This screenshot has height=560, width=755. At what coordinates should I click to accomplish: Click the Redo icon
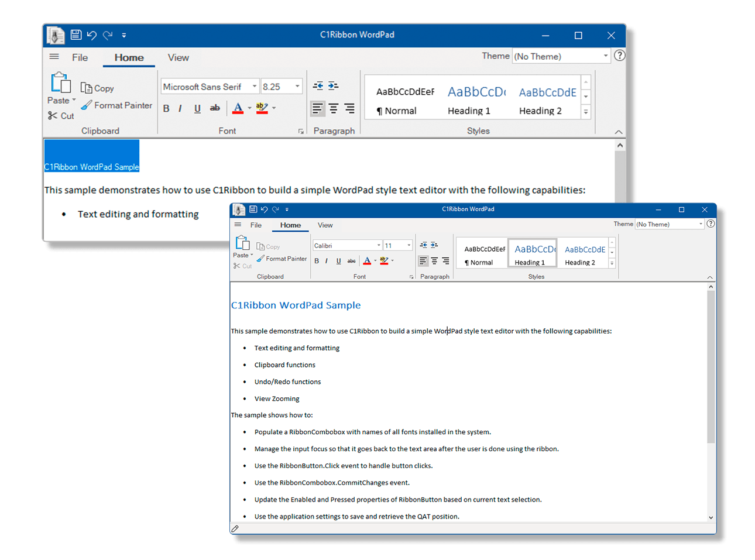click(107, 35)
